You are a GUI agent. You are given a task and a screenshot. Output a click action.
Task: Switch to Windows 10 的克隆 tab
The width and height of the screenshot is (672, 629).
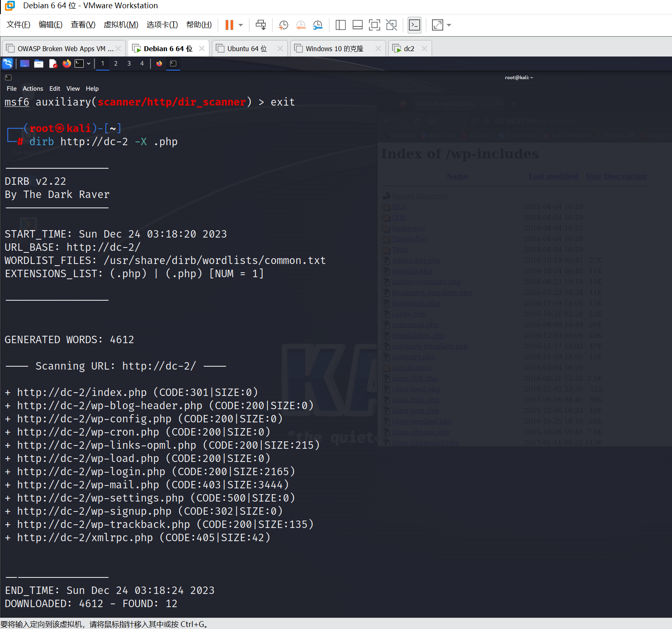click(x=338, y=49)
